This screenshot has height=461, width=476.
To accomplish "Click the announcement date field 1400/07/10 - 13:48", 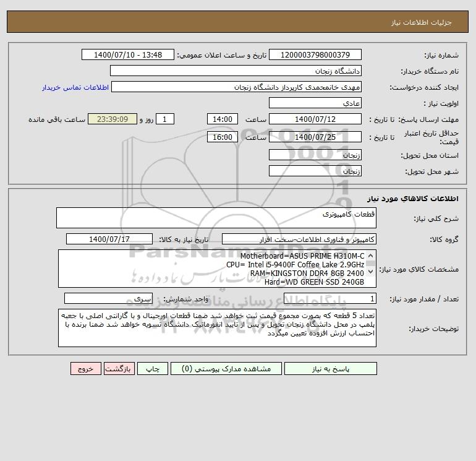I will tap(128, 54).
